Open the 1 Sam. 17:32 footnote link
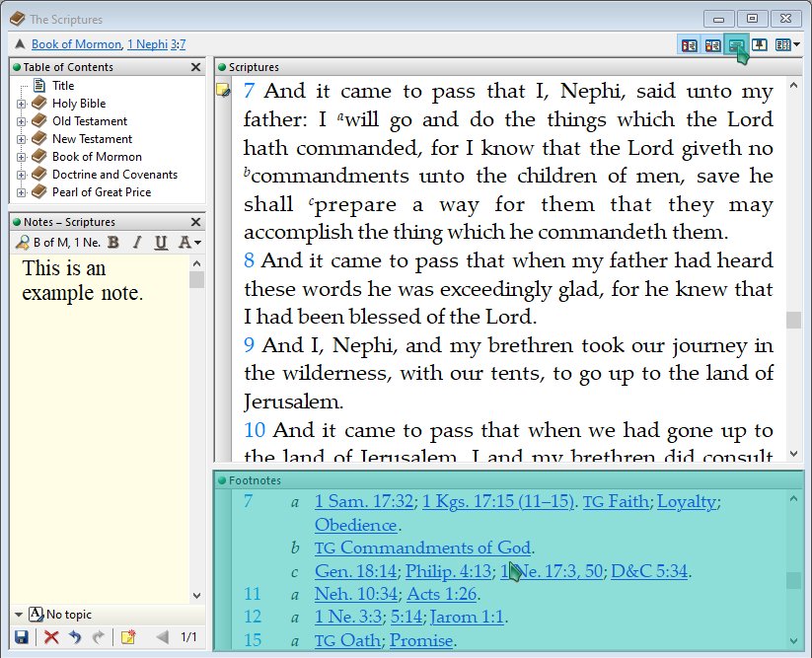Image resolution: width=812 pixels, height=658 pixels. coord(363,502)
